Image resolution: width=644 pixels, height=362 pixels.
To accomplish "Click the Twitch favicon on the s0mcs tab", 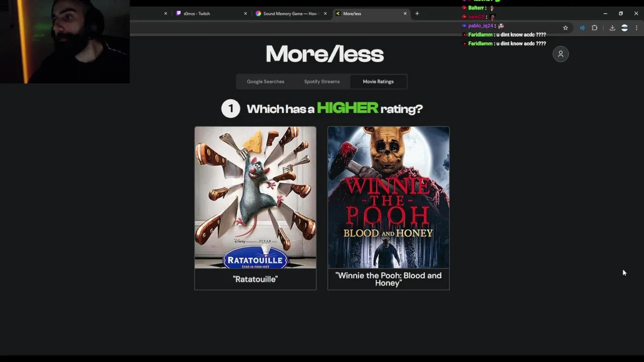I will (x=179, y=14).
